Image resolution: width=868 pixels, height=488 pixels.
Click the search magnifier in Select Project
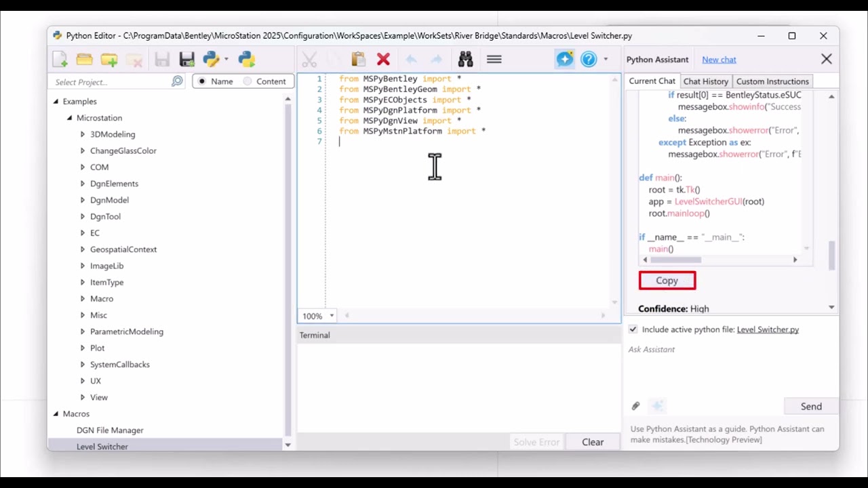[177, 81]
